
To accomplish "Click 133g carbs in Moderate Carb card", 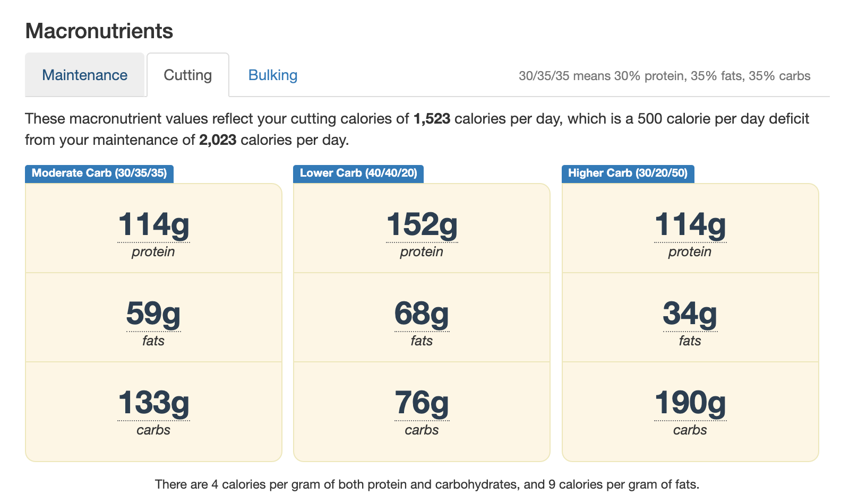I will coord(153,403).
